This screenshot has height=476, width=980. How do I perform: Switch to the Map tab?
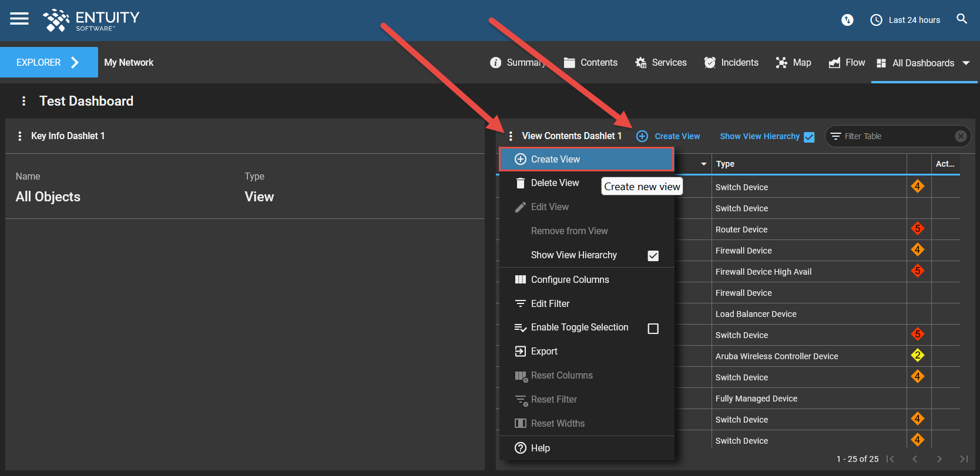[x=793, y=62]
